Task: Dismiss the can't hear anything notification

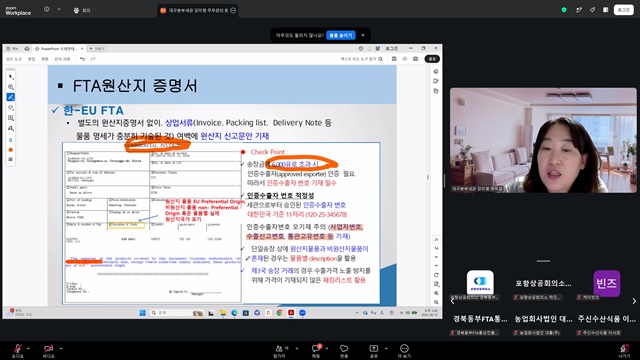Action: click(363, 36)
